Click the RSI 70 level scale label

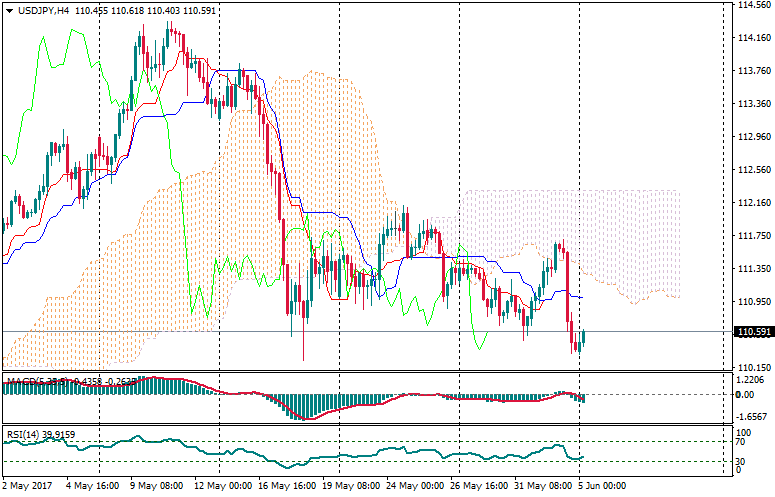click(x=743, y=440)
